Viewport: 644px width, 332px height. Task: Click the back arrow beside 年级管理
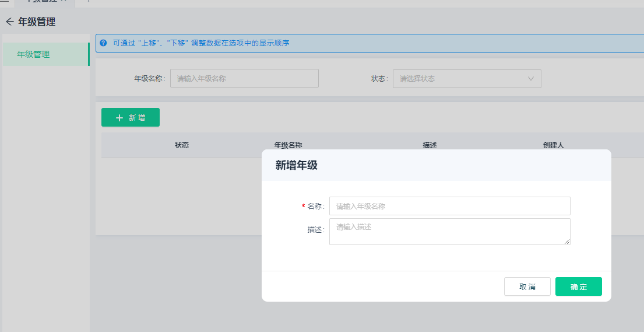9,22
